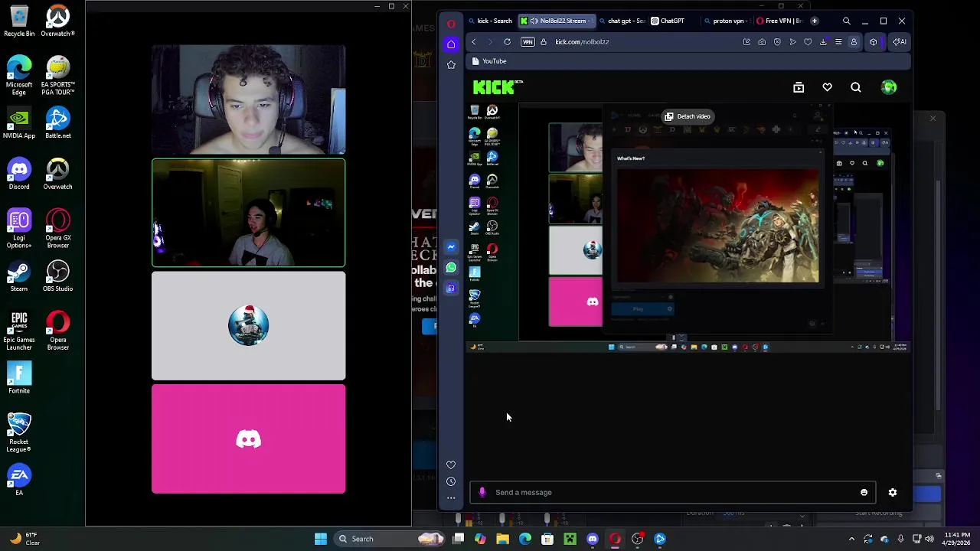Image resolution: width=980 pixels, height=551 pixels.
Task: Open the Opera AI button
Action: pos(900,42)
